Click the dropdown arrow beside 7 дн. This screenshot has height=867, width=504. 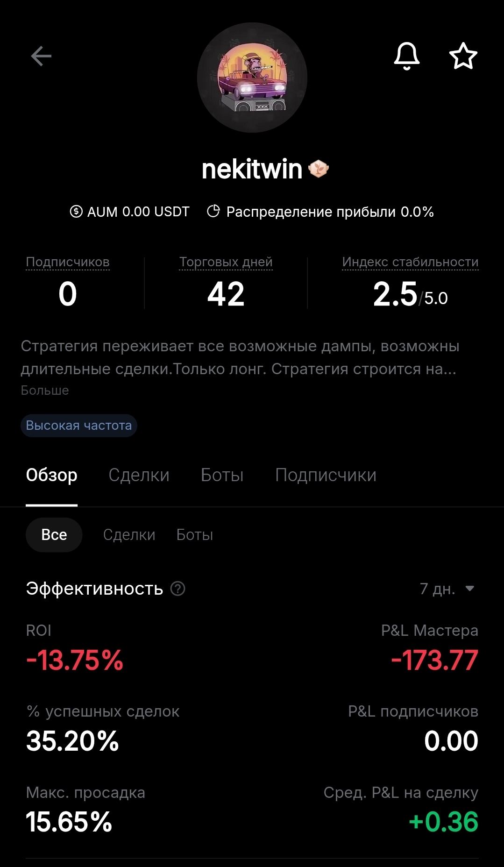(470, 589)
